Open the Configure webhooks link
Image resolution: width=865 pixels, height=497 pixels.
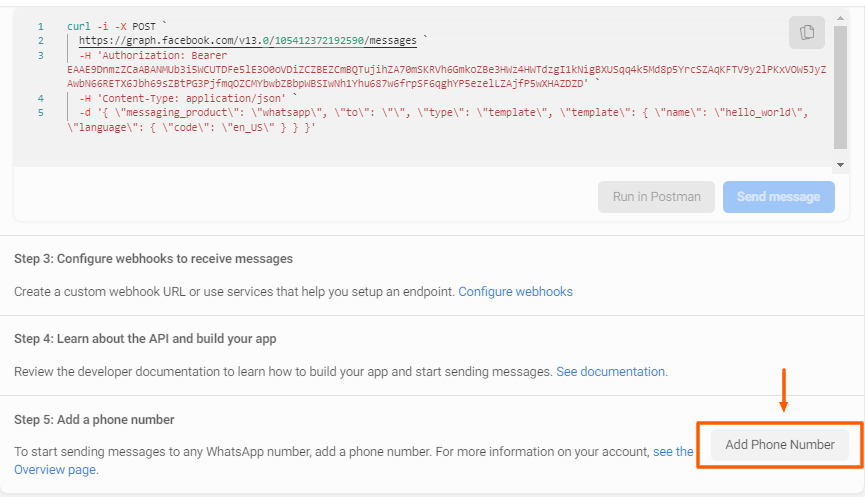(515, 292)
